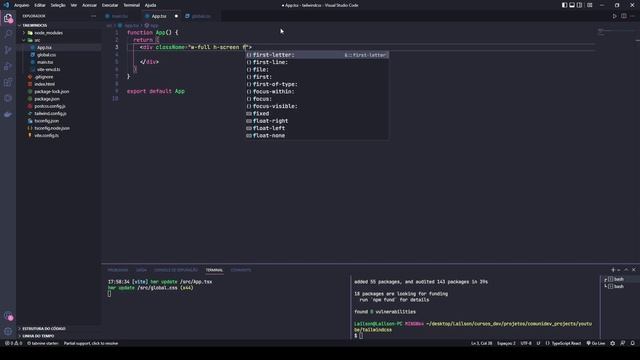Viewport: 640px width, 360px height.
Task: Open vite.config.ts in the explorer
Action: (x=46, y=136)
